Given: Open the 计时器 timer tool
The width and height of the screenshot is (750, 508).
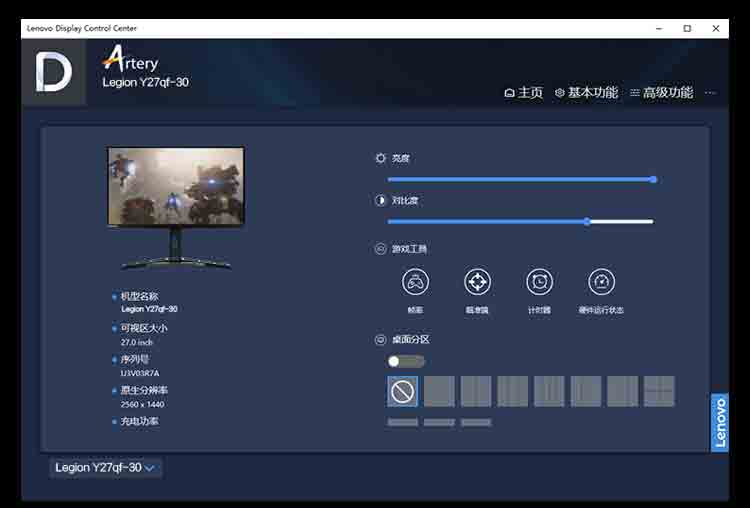Looking at the screenshot, I should (539, 282).
